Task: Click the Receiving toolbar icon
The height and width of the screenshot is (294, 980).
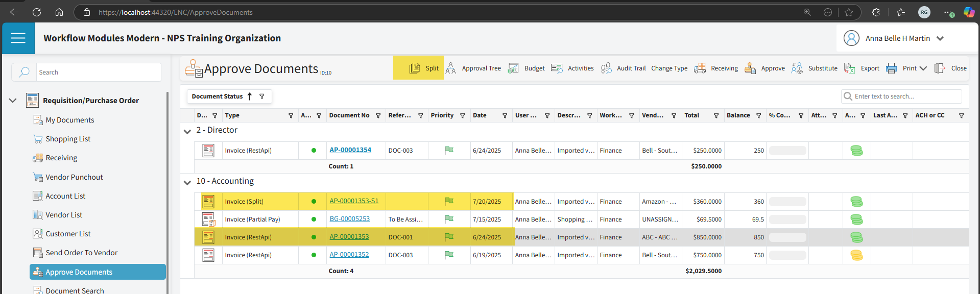Action: pyautogui.click(x=700, y=68)
